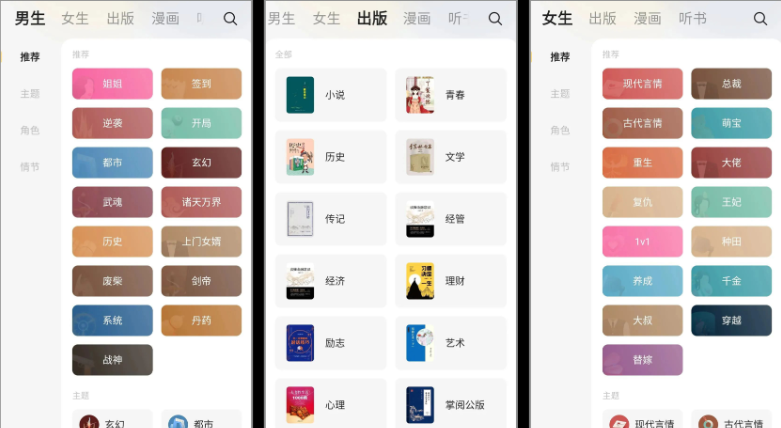Tap the green 开局 tag
Image resolution: width=781 pixels, height=428 pixels.
(201, 123)
